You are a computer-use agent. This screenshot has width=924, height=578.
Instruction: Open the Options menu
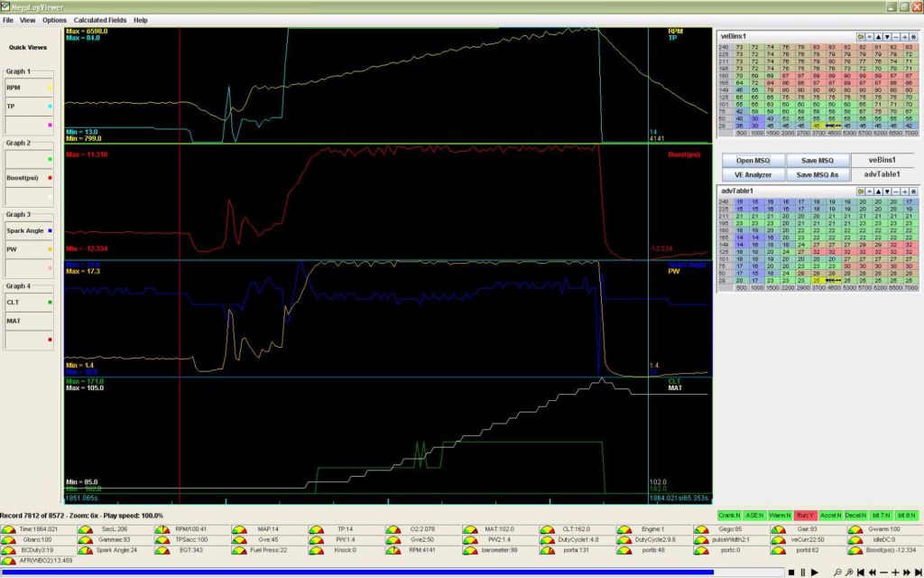(x=54, y=20)
